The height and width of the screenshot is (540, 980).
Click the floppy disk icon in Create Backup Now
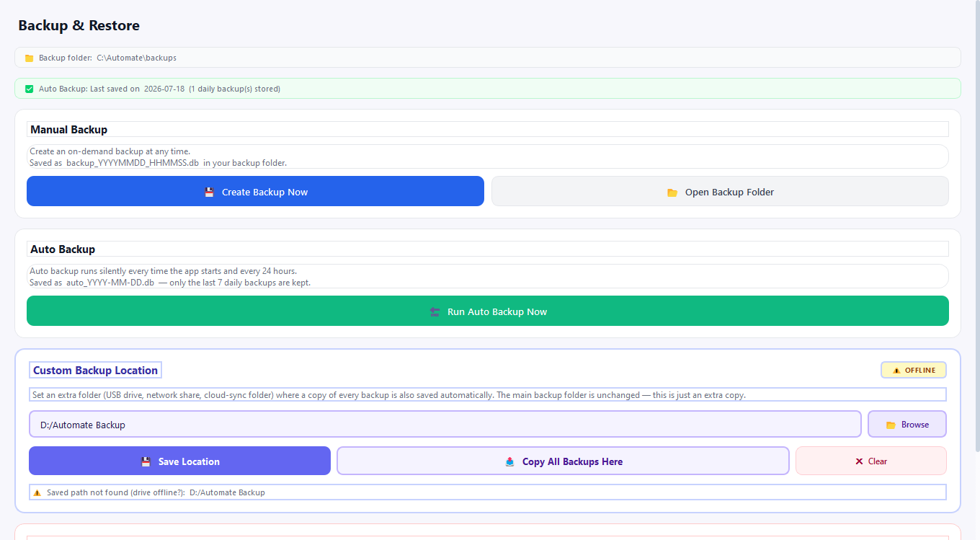coord(209,192)
